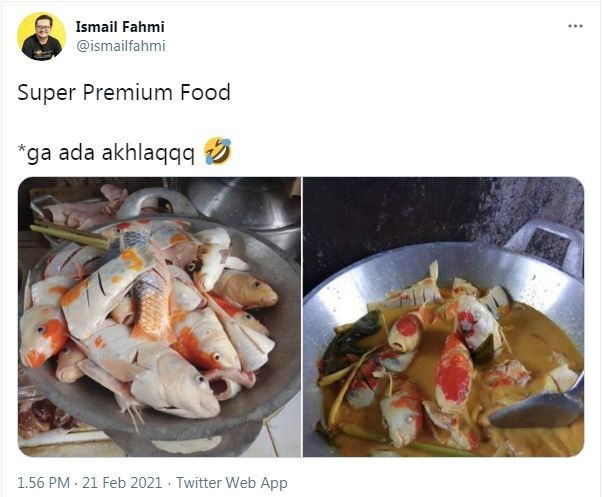Click the *ga ada akhlaqqq text line
This screenshot has width=602, height=497.
(106, 152)
